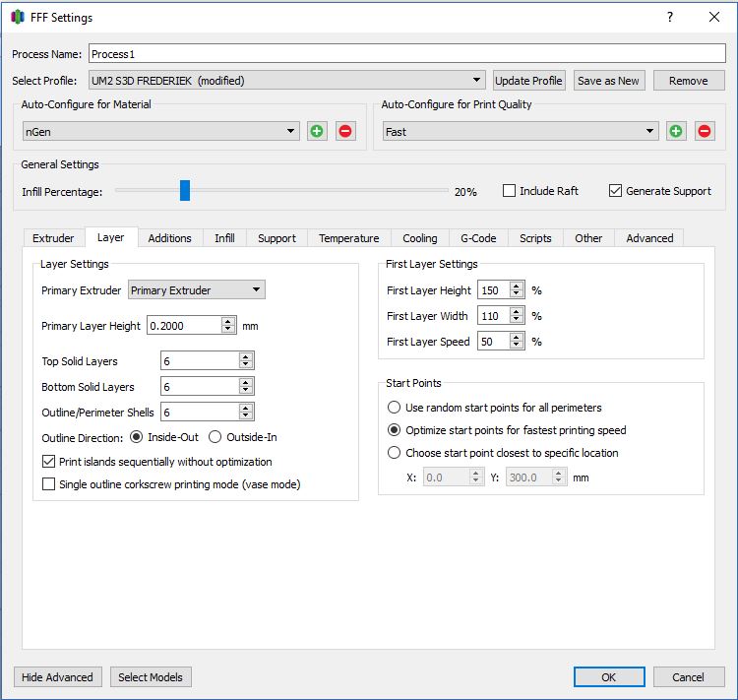Open the Primary Extruder dropdown

(256, 290)
